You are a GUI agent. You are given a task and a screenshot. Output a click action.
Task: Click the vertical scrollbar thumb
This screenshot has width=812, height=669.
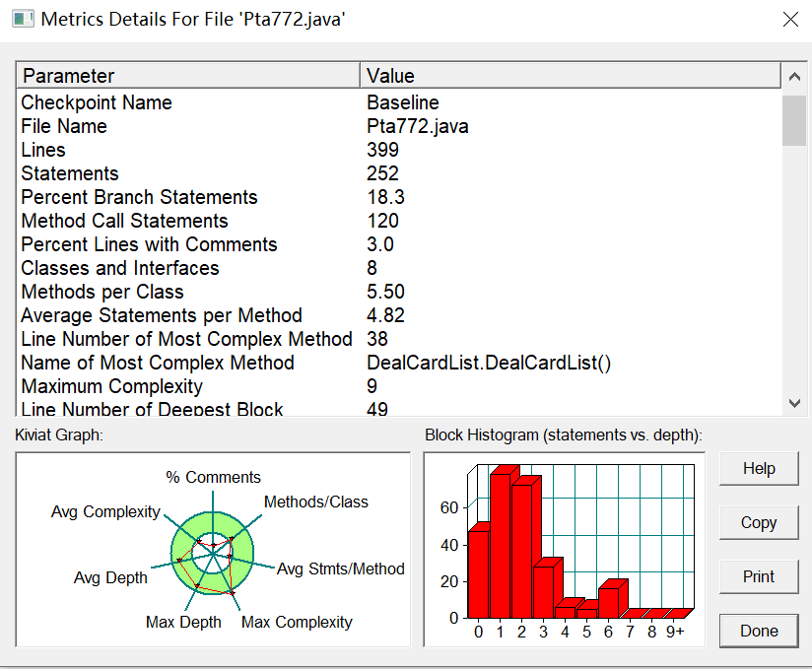[794, 120]
